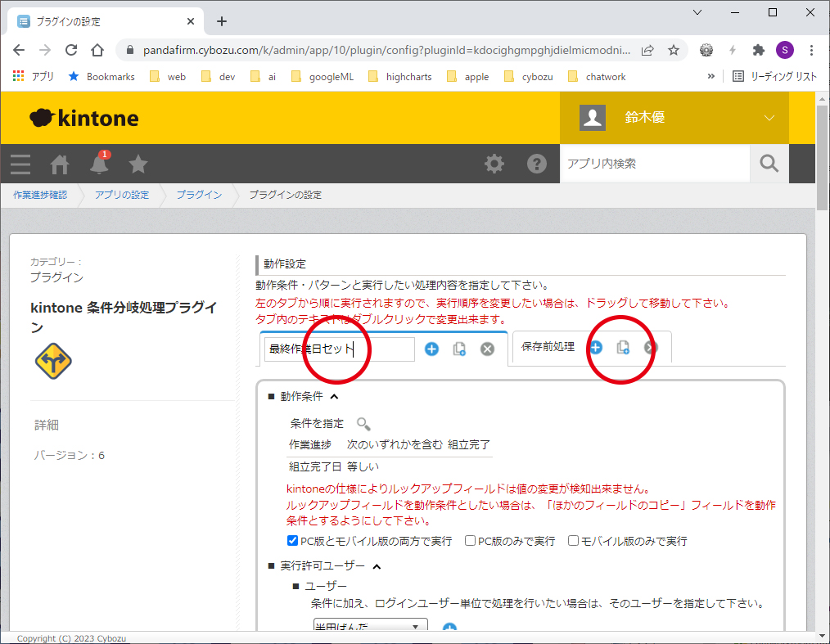This screenshot has height=644, width=830.
Task: Open notifications bell with 1 badge
Action: [99, 163]
